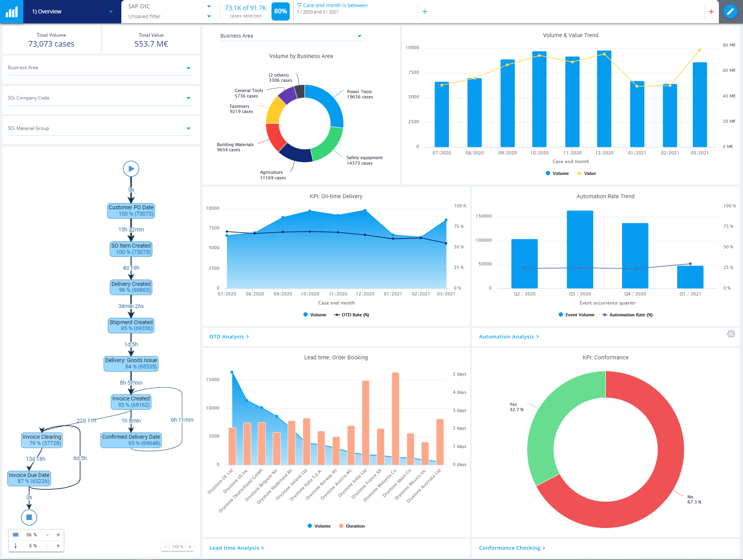Zoom out process graph with minus

point(165,547)
